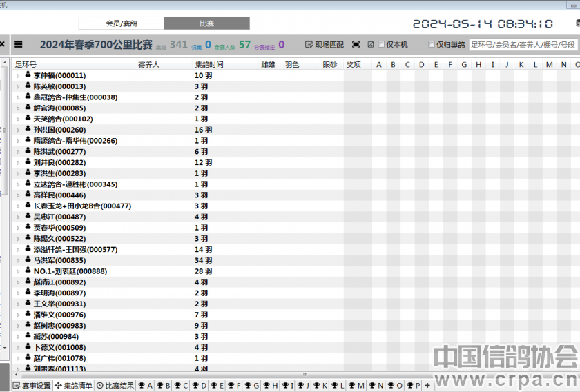Open the trophy G bottom tab
580x392 pixels.
pos(252,385)
